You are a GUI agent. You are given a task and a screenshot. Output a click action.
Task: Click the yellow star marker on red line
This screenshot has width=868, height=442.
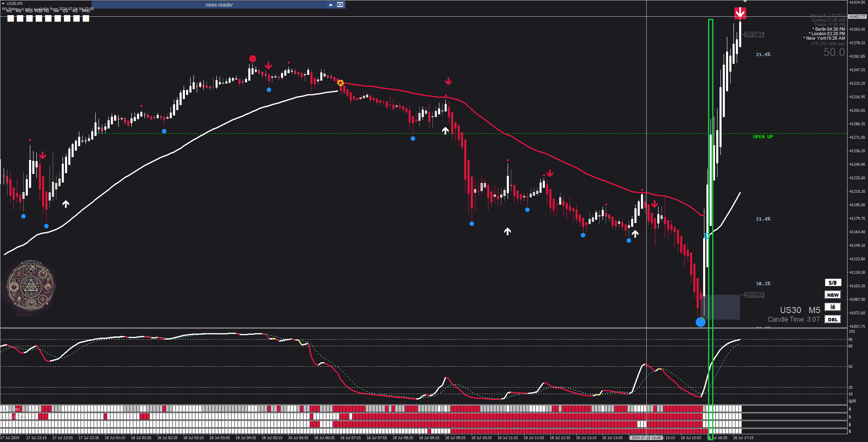[340, 83]
